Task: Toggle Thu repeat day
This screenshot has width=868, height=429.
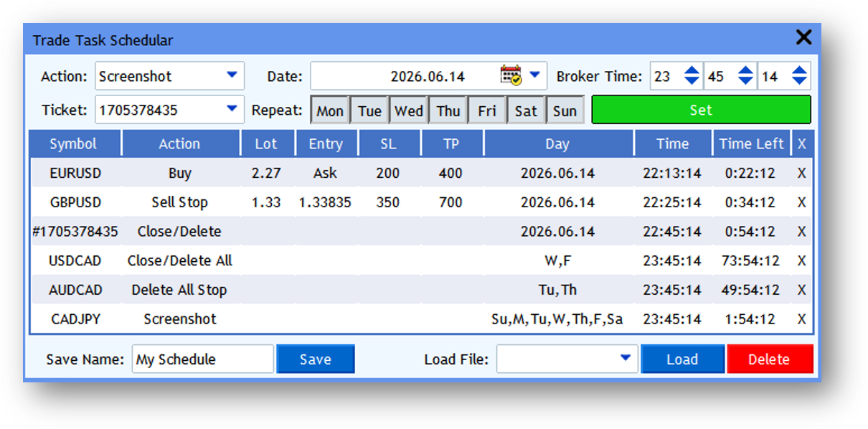Action: pyautogui.click(x=448, y=110)
